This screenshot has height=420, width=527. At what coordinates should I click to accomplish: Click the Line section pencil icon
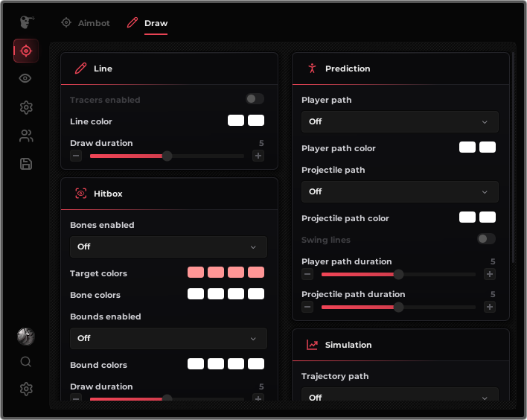[x=80, y=69]
